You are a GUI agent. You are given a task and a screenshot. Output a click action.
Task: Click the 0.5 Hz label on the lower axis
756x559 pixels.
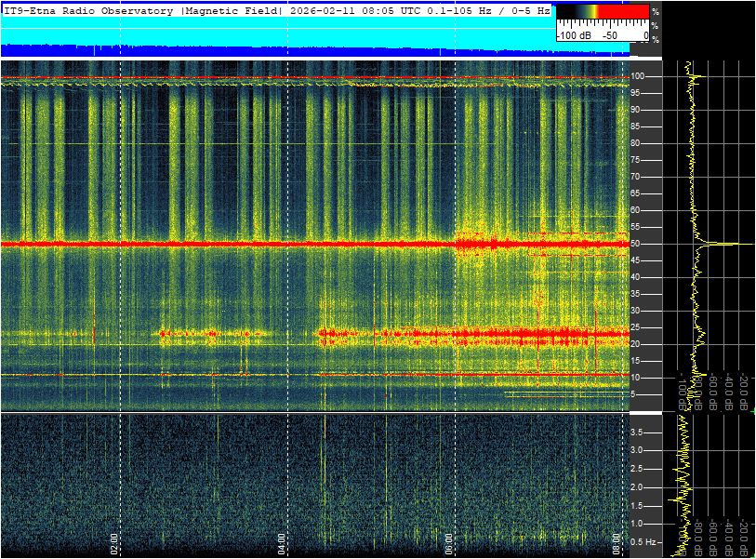coord(644,542)
